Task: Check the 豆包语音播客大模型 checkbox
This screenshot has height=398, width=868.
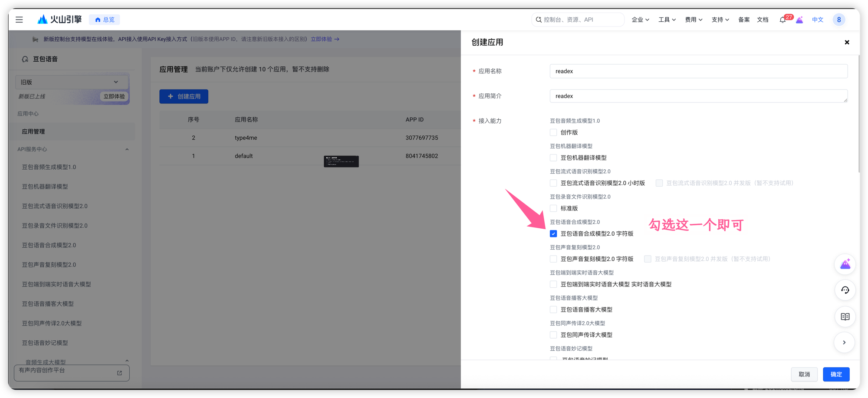Action: tap(553, 309)
